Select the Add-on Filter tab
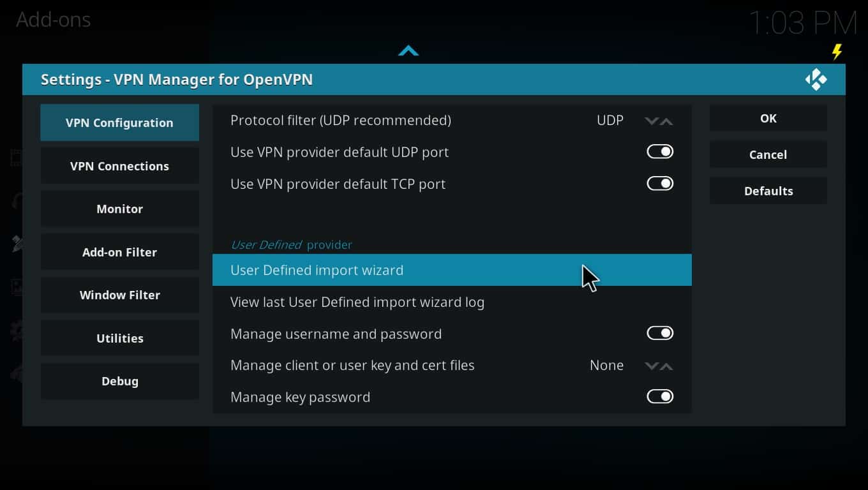 120,252
